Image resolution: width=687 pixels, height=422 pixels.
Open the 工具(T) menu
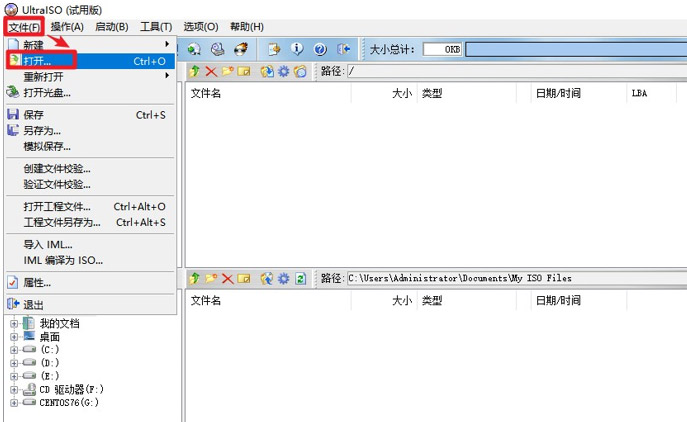[x=156, y=27]
